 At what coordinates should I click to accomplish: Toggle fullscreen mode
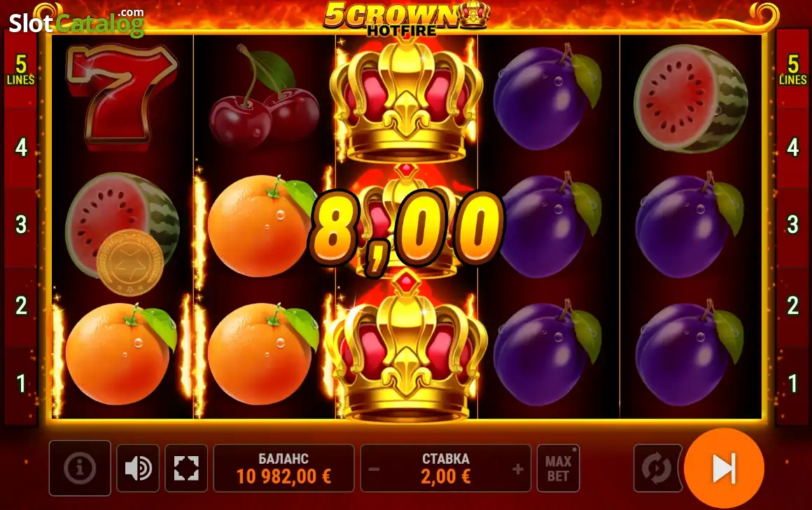pos(186,468)
